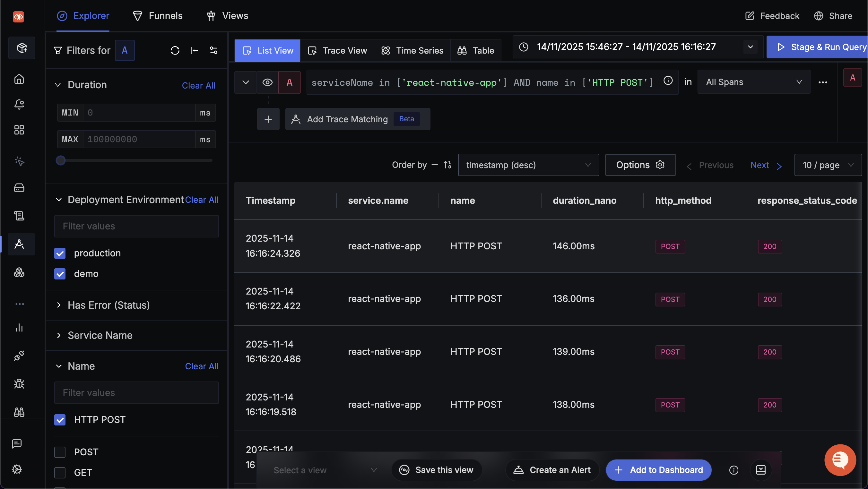Viewport: 868px width, 489px height.
Task: Open the filter settings sliders icon
Action: (214, 50)
